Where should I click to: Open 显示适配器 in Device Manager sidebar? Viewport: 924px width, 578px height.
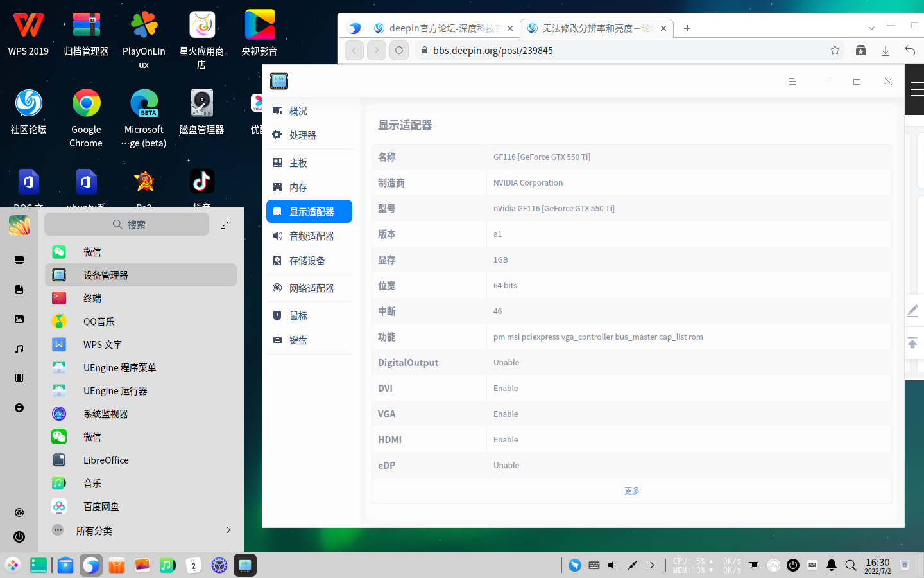pyautogui.click(x=309, y=211)
